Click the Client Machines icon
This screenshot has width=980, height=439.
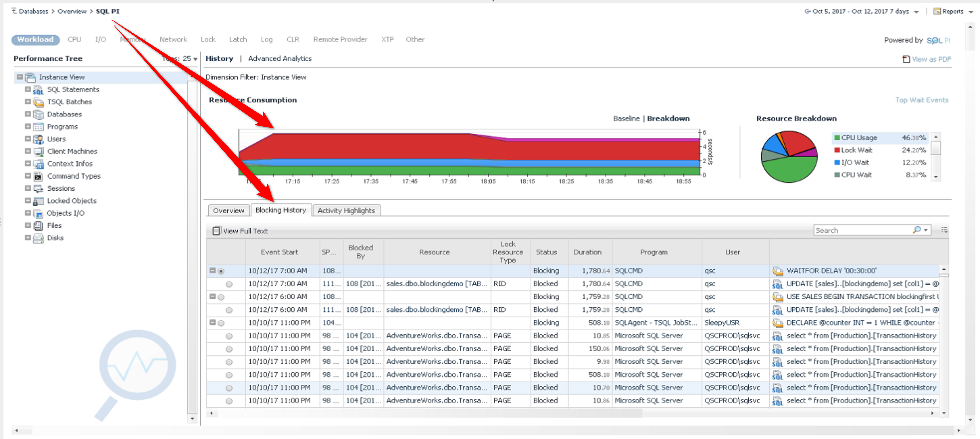38,151
